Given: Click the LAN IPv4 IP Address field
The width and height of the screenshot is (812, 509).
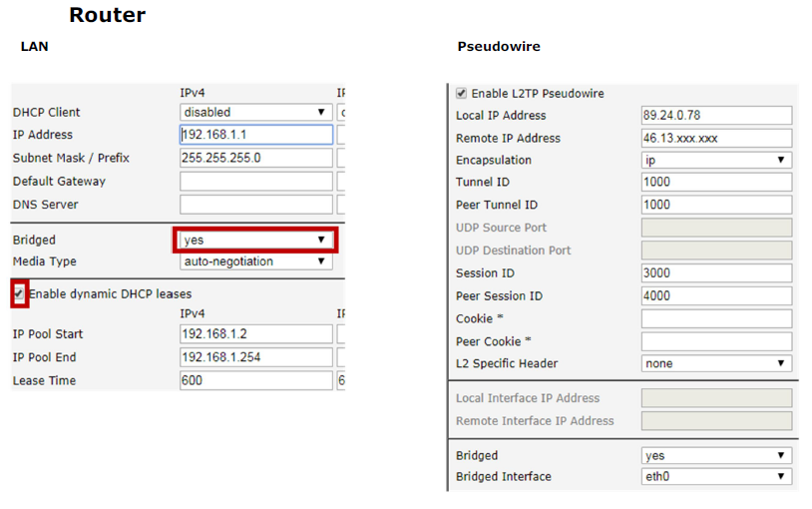Looking at the screenshot, I should [x=256, y=135].
